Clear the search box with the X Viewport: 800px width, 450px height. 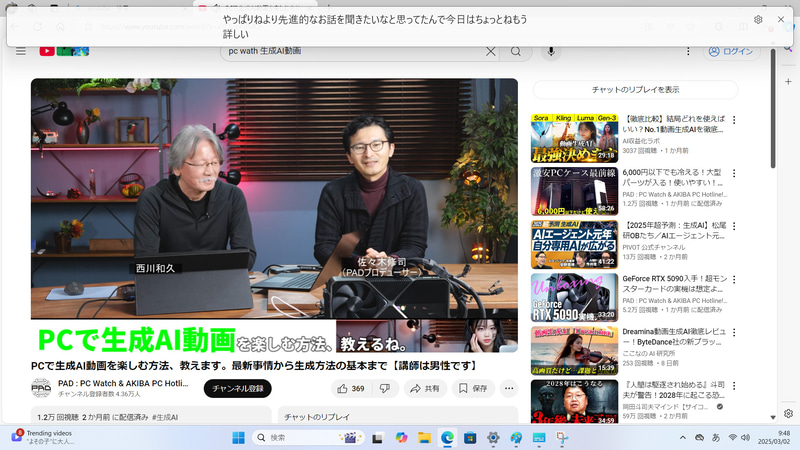490,52
